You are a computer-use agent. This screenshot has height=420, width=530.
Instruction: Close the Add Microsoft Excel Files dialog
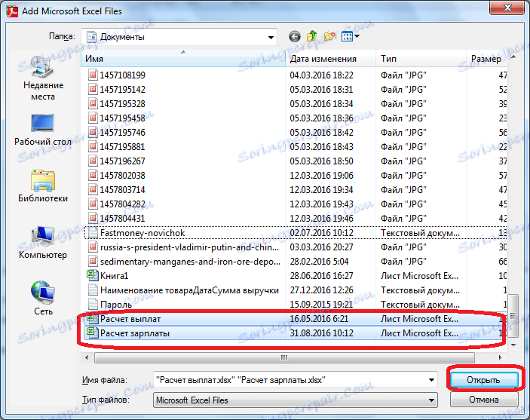(x=507, y=8)
